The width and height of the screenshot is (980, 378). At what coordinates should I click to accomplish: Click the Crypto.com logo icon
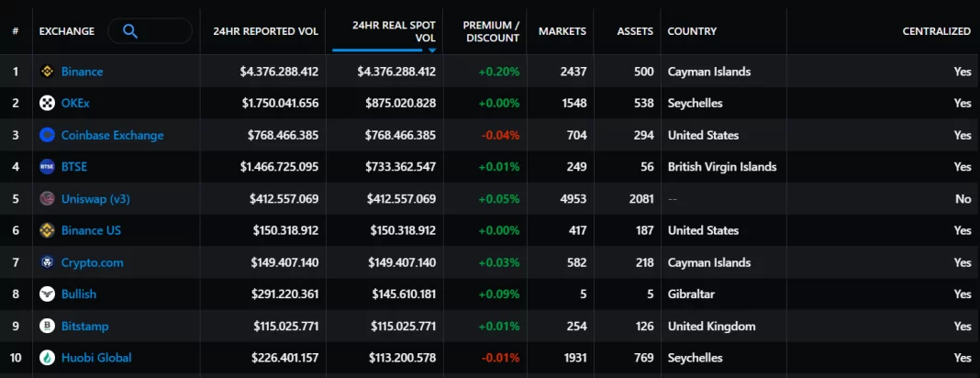pyautogui.click(x=47, y=262)
